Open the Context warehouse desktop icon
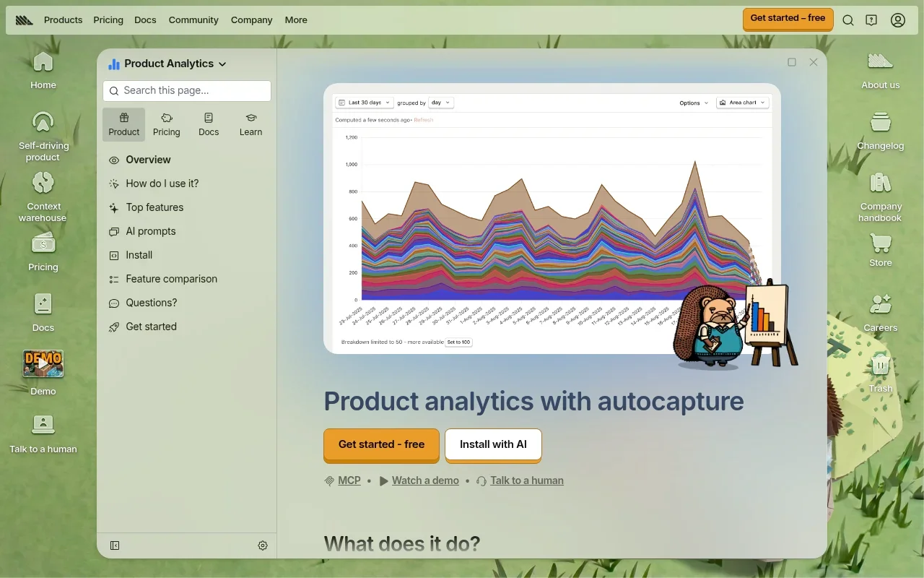Viewport: 924px width, 578px height. pos(43,197)
